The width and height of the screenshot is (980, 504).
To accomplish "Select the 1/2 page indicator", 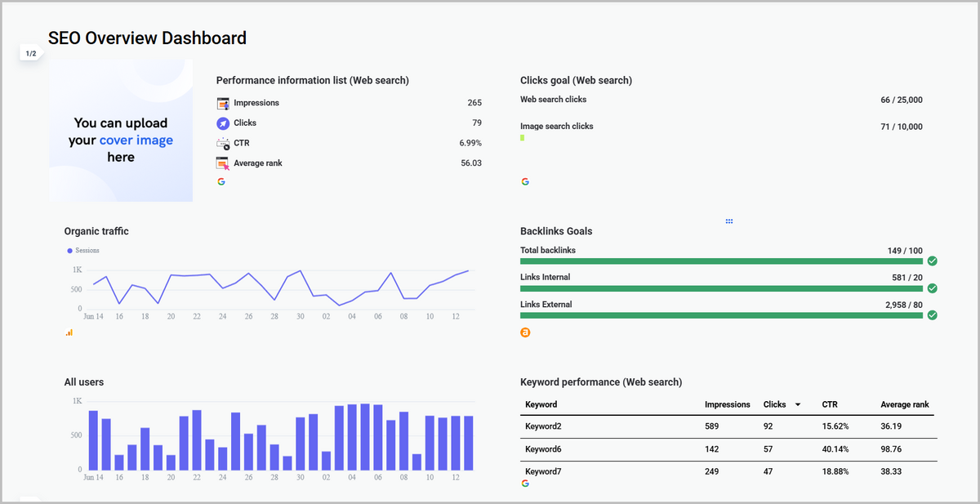I will coord(30,52).
